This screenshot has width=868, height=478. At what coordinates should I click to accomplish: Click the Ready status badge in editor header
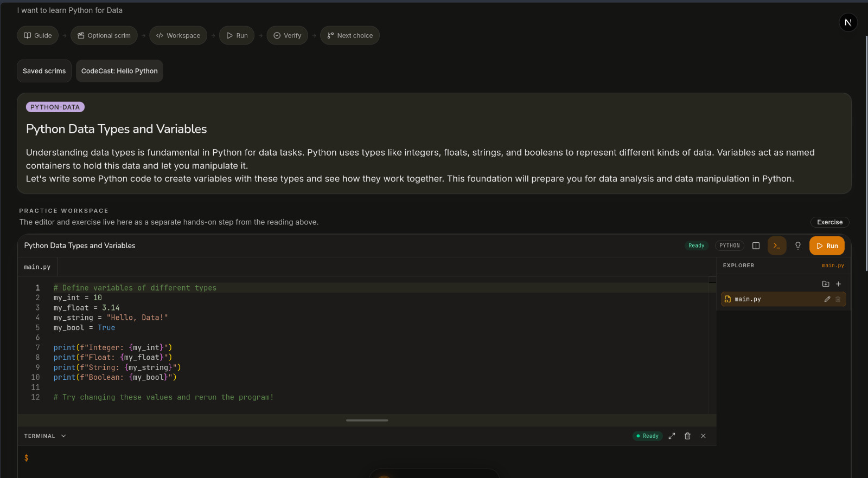[697, 246]
